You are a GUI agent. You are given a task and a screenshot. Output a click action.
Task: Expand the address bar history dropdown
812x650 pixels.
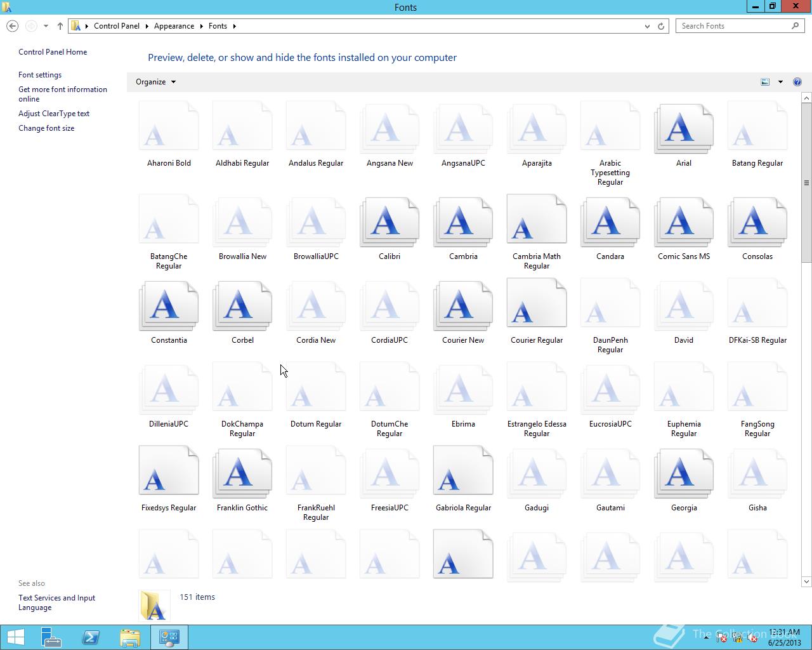[647, 26]
